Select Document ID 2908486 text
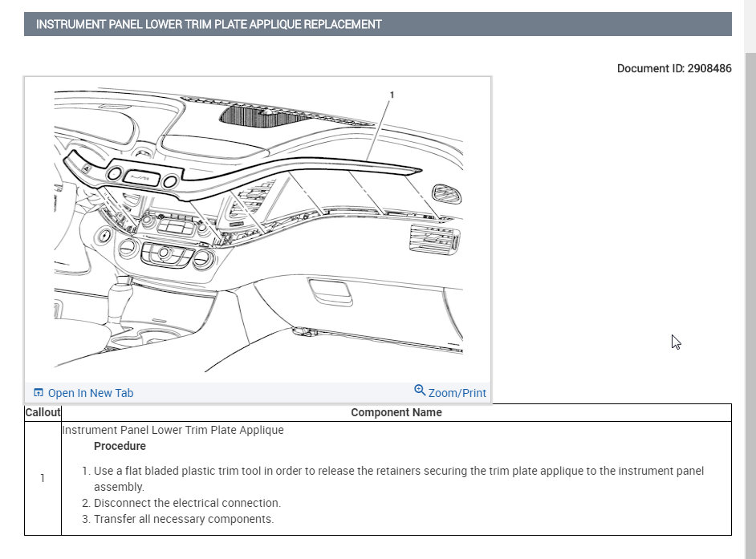This screenshot has width=756, height=559. [x=673, y=68]
